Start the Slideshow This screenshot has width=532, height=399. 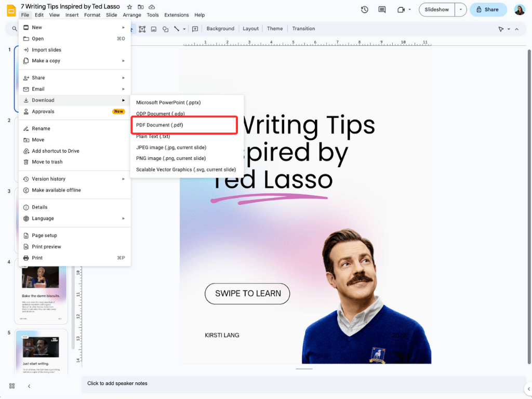(x=436, y=9)
